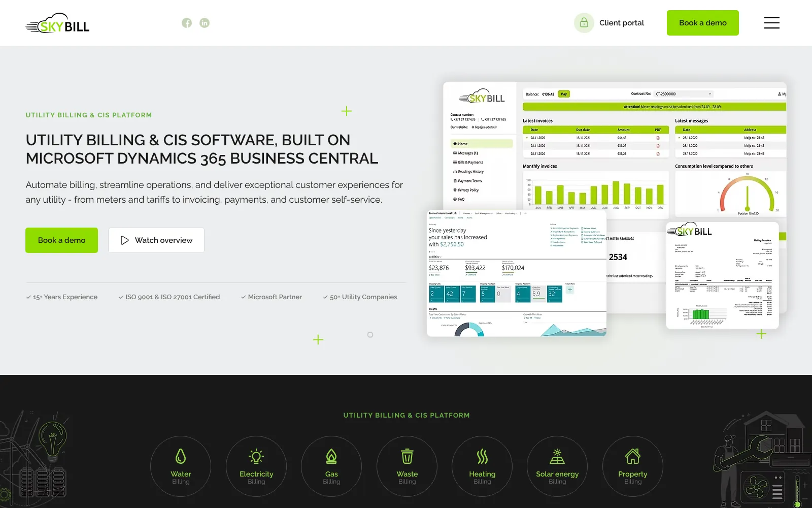Open the Facebook social icon
This screenshot has height=508, width=812.
pos(187,23)
